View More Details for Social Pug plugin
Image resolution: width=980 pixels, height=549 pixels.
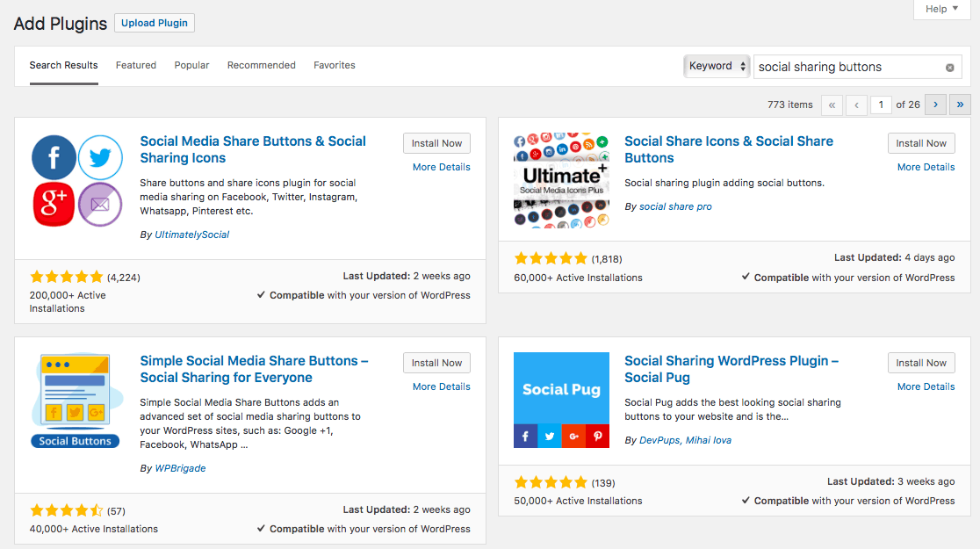click(926, 386)
